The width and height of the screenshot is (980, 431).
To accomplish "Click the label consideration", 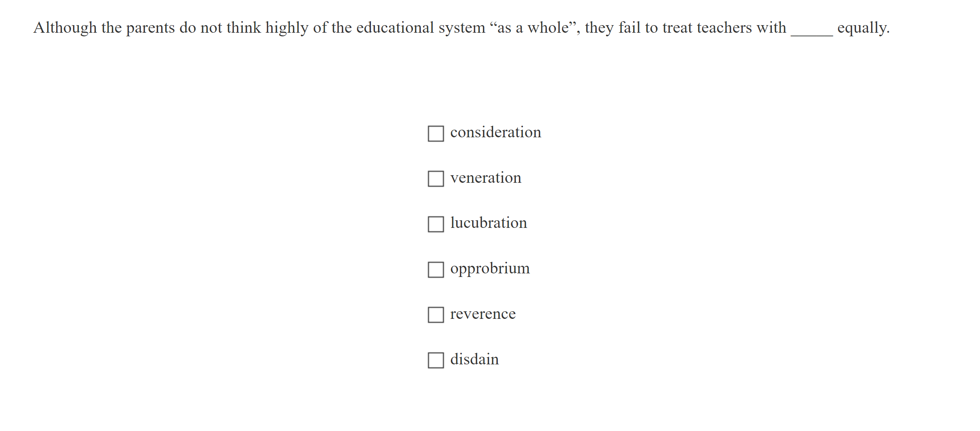I will point(495,132).
